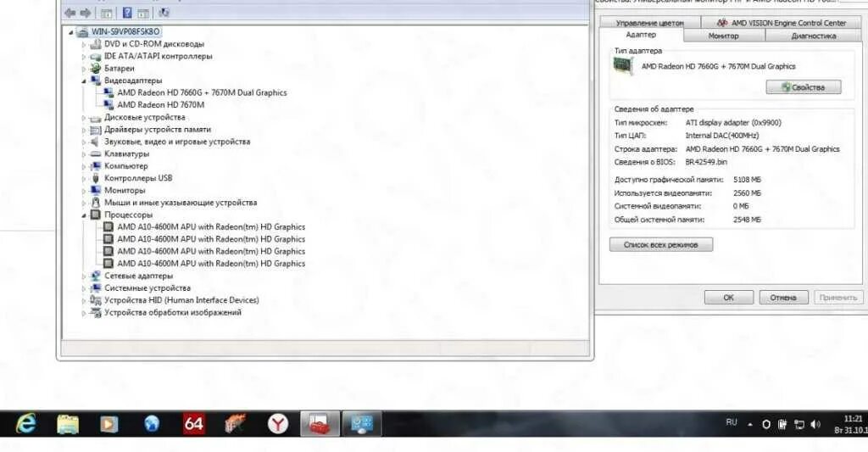Select the Адаптер tab
Image resolution: width=868 pixels, height=452 pixels.
(x=641, y=35)
